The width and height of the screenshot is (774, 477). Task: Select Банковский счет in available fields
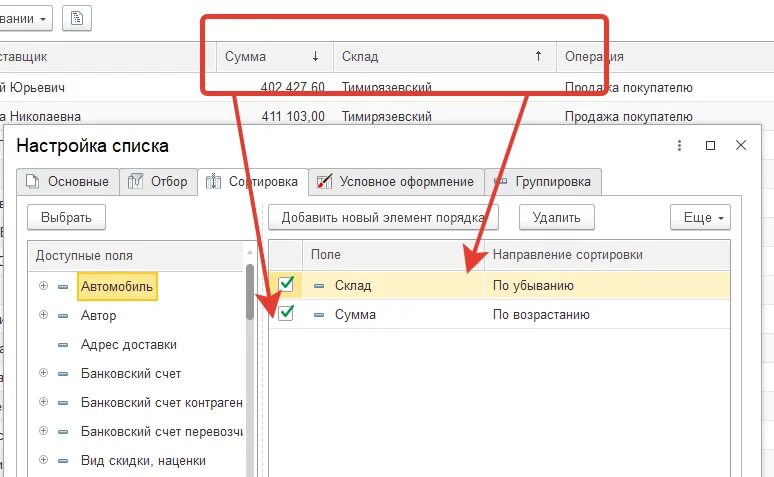tap(131, 373)
